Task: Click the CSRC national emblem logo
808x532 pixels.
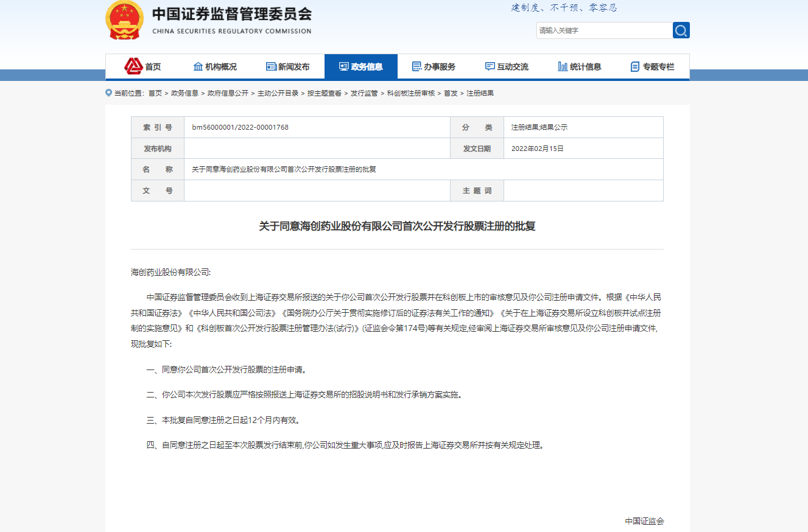Action: point(125,21)
